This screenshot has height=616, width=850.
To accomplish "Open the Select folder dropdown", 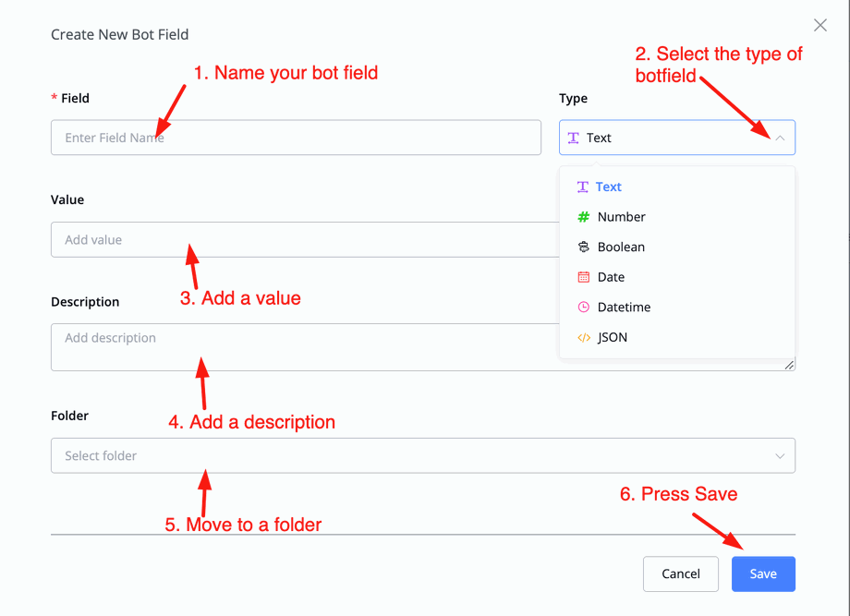I will [407, 456].
